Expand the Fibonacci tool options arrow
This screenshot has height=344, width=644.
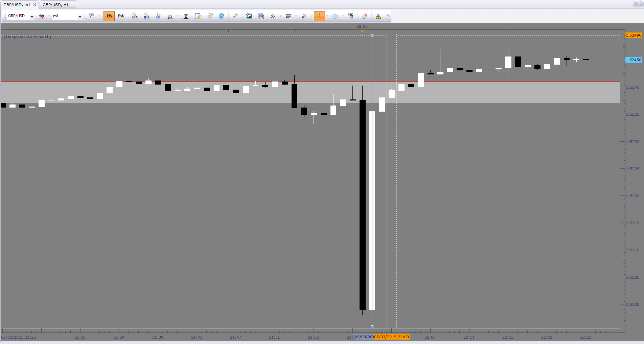(x=296, y=16)
